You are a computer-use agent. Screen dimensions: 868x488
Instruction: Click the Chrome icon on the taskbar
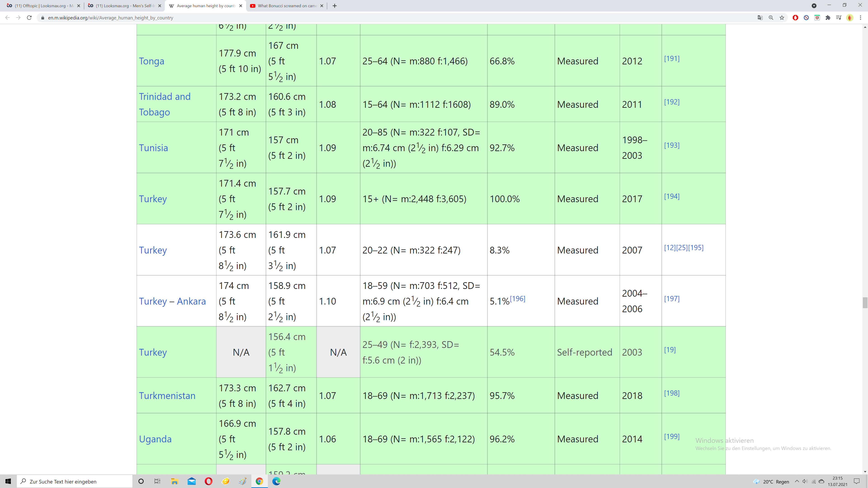(x=259, y=481)
